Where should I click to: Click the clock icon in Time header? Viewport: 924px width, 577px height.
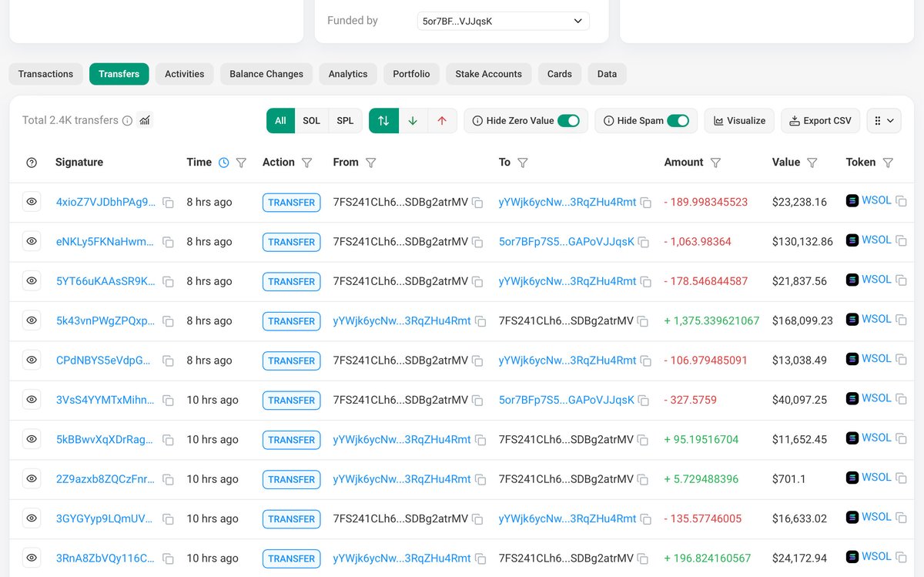[224, 163]
